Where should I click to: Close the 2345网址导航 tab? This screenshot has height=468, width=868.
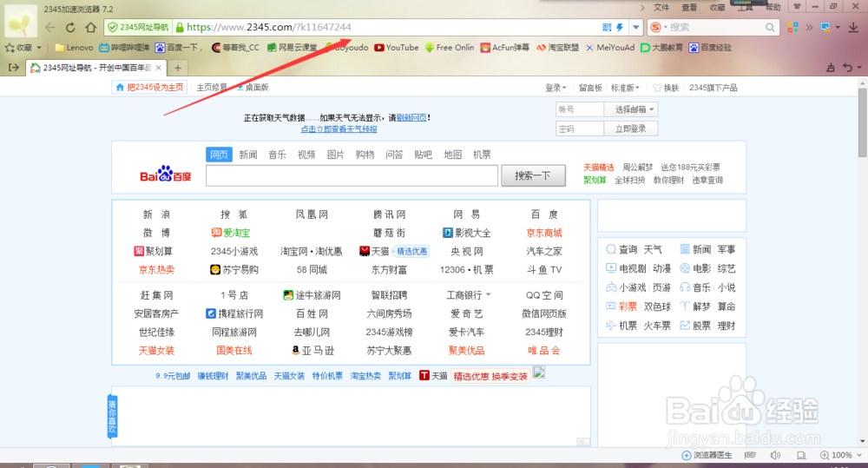click(x=158, y=68)
